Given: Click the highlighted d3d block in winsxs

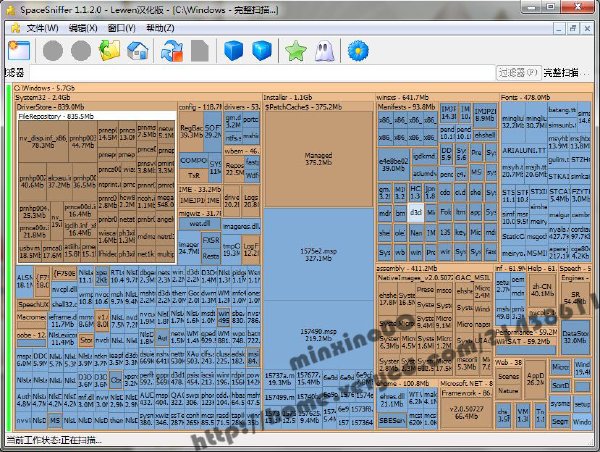Looking at the screenshot, I should click(x=416, y=212).
